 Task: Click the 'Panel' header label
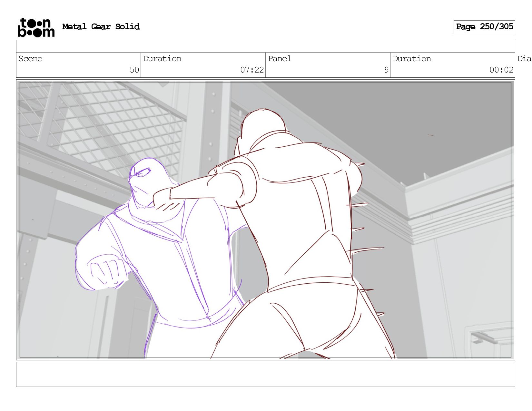point(280,59)
